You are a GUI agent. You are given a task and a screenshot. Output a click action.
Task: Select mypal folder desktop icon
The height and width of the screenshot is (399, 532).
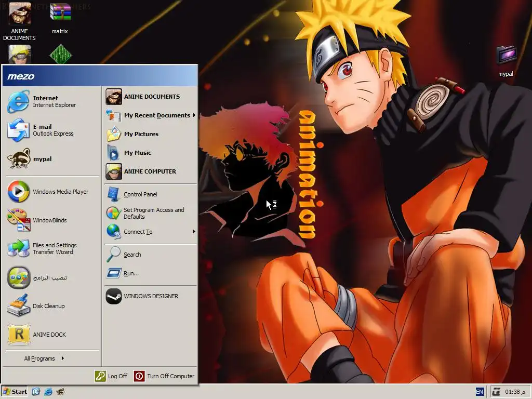[x=506, y=61]
